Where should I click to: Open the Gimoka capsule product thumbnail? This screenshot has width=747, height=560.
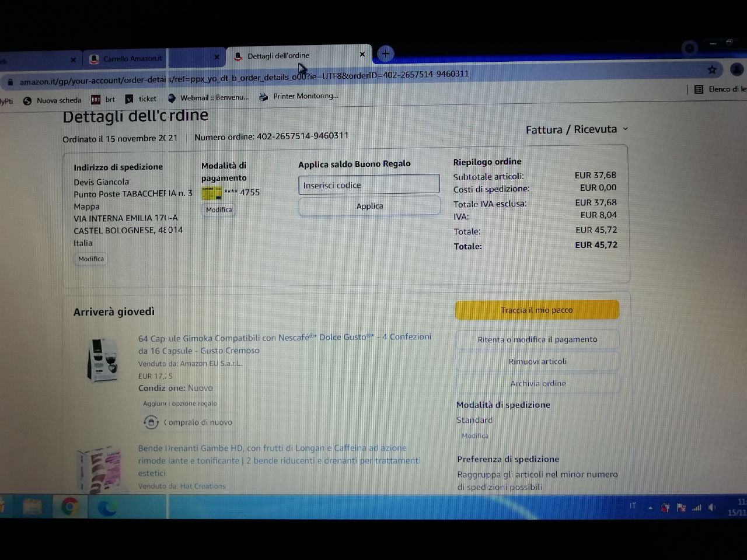(x=103, y=361)
